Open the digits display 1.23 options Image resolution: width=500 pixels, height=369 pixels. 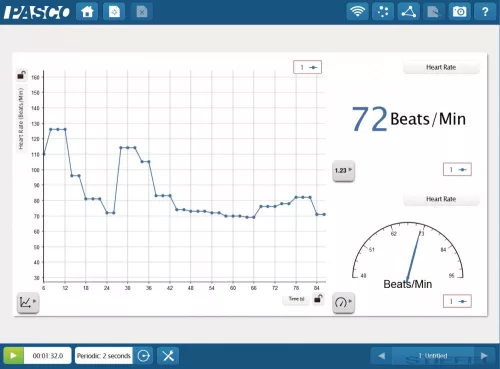pyautogui.click(x=343, y=171)
